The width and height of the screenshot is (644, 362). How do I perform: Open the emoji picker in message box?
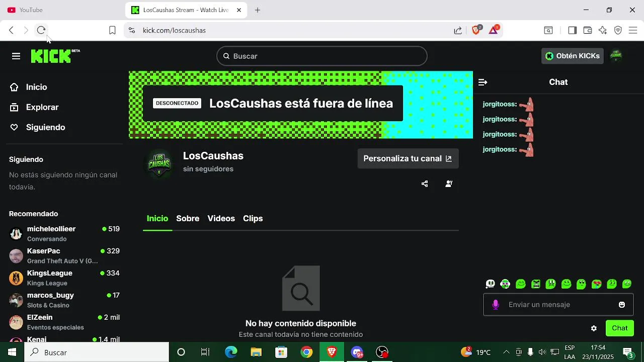622,305
